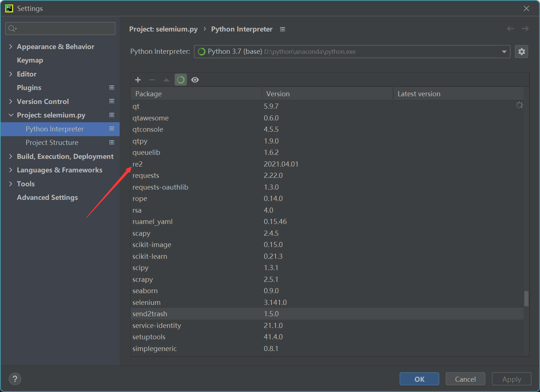The image size is (540, 392).
Task: Collapse the Project: selemium.py section
Action: coord(11,115)
